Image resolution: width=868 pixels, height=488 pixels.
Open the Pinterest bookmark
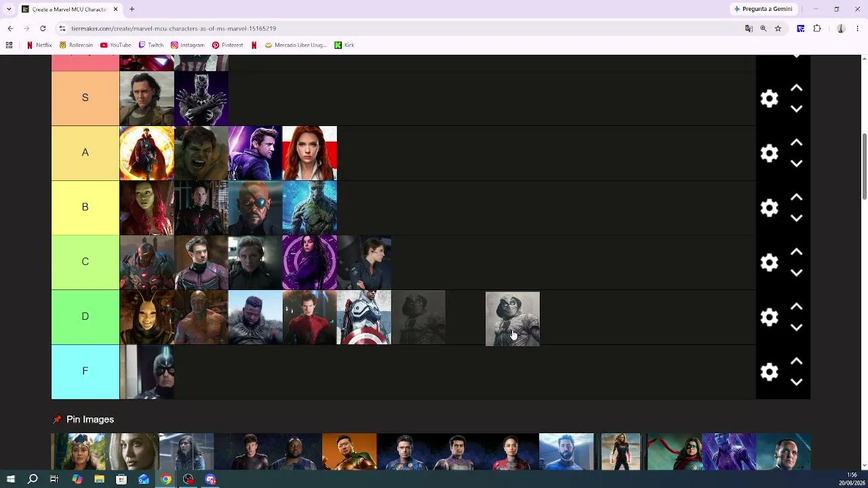pyautogui.click(x=227, y=45)
